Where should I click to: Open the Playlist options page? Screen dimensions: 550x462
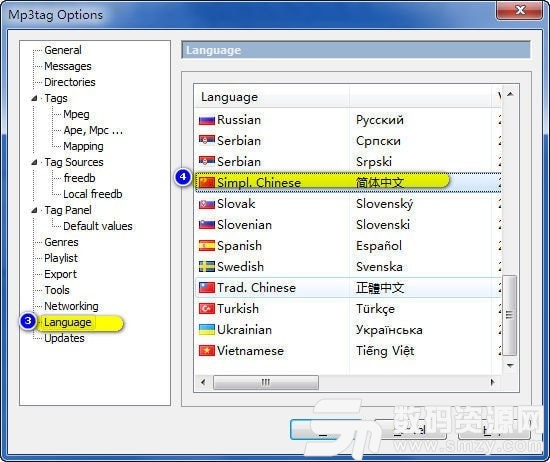(x=61, y=259)
